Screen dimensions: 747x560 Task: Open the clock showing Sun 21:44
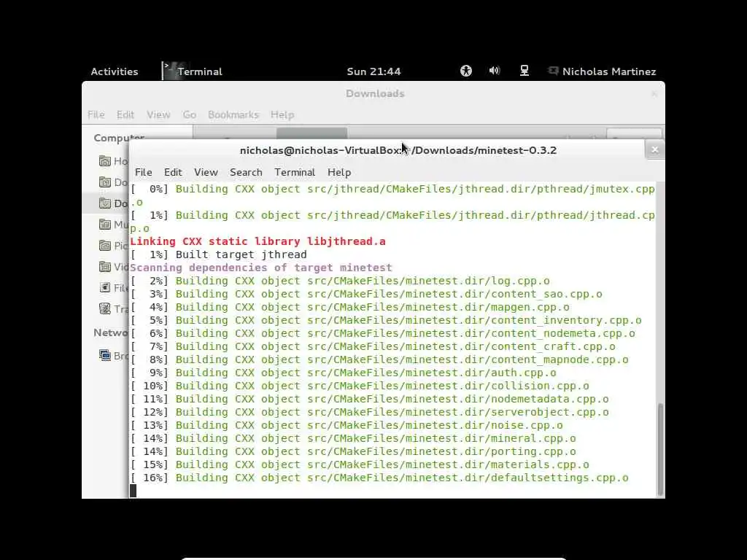[x=373, y=71]
